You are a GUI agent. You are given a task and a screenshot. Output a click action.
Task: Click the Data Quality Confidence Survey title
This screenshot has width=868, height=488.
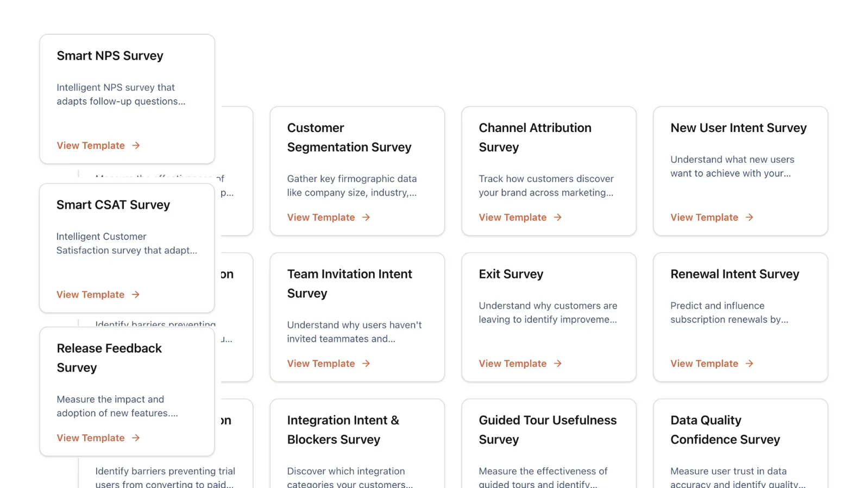725,429
